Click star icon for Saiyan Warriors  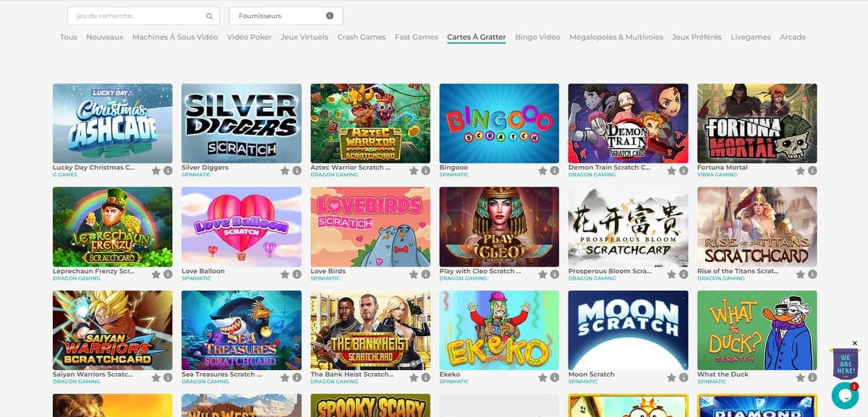(156, 378)
